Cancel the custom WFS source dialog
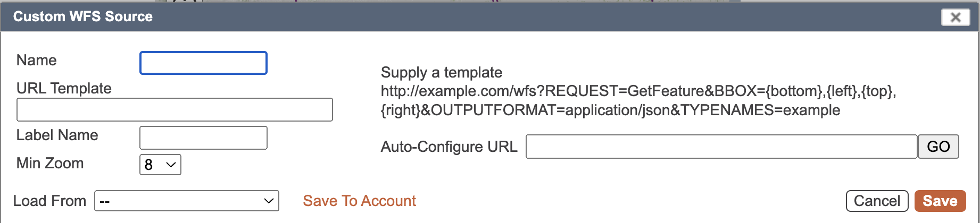 877,201
